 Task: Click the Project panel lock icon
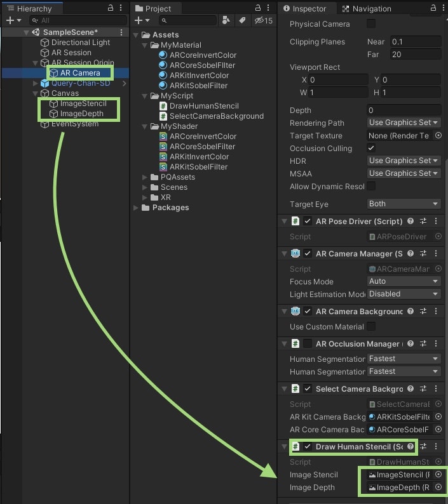[258, 8]
